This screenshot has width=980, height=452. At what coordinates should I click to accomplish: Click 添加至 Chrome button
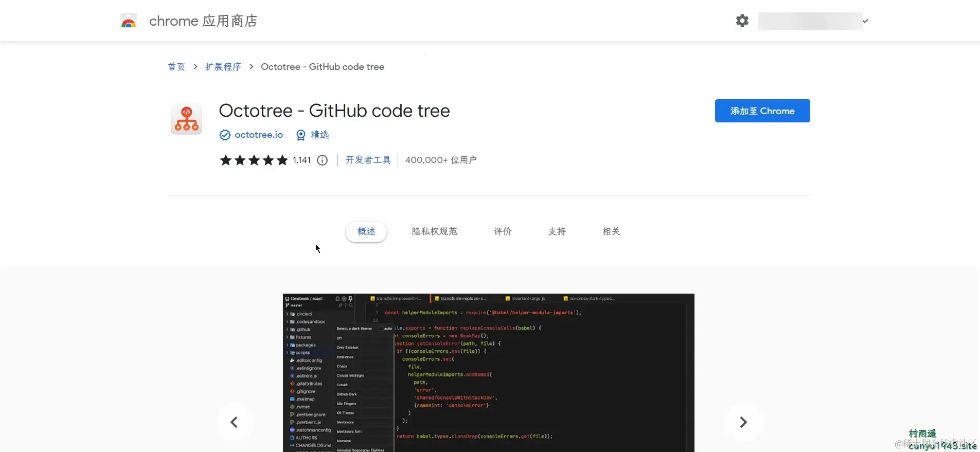click(x=762, y=111)
